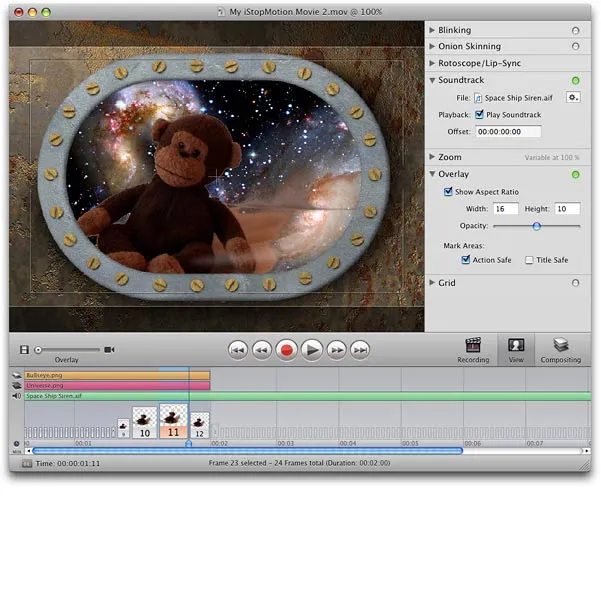Click the Time: 00:00:01:11 readout
This screenshot has height=601, width=601.
[x=68, y=464]
